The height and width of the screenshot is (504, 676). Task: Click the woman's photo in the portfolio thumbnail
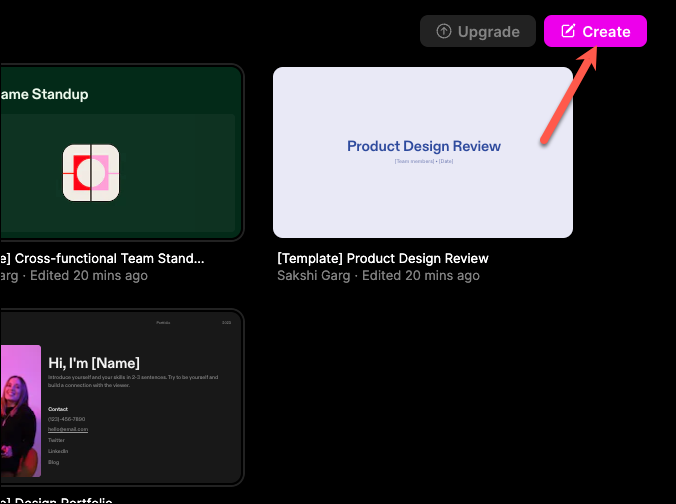[20, 411]
